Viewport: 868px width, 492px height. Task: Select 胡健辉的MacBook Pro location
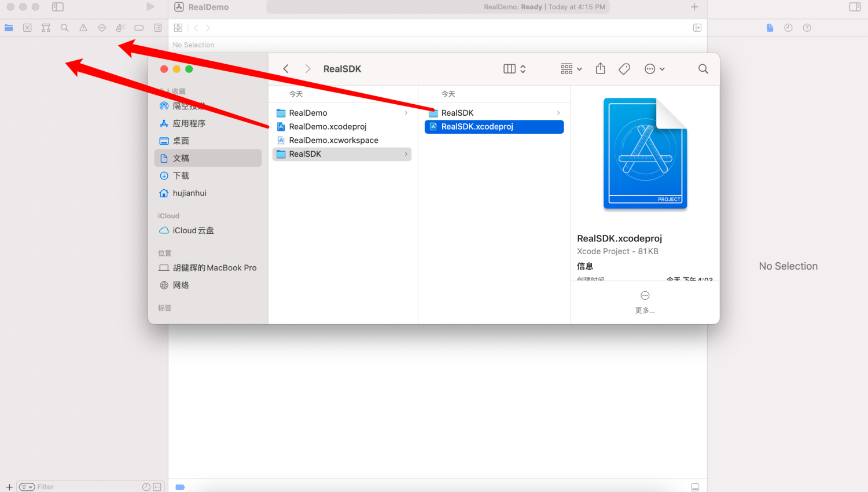pos(208,267)
